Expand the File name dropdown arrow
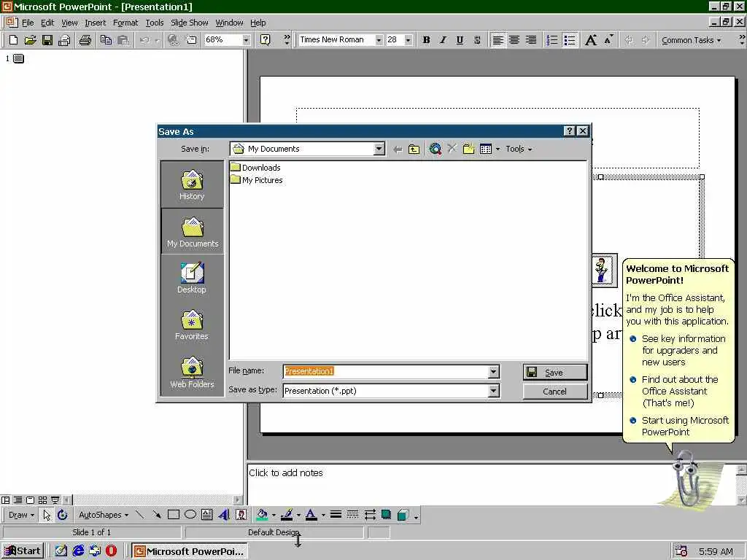 494,371
